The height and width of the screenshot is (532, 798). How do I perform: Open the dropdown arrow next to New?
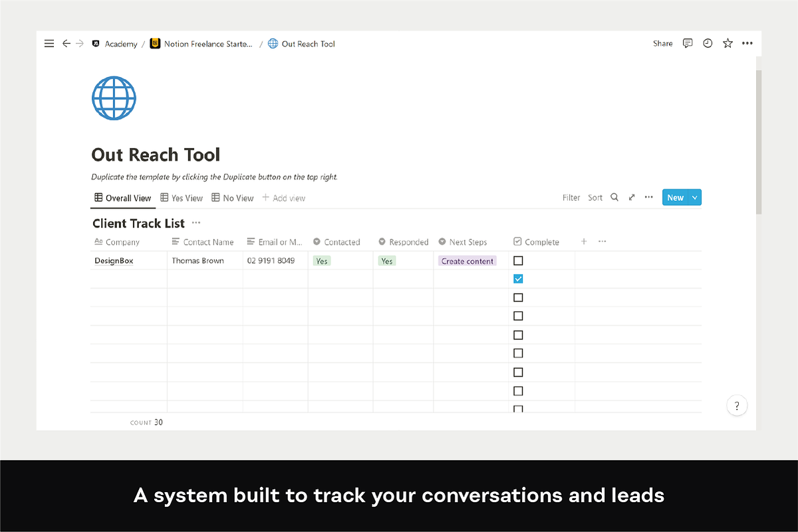pos(695,198)
